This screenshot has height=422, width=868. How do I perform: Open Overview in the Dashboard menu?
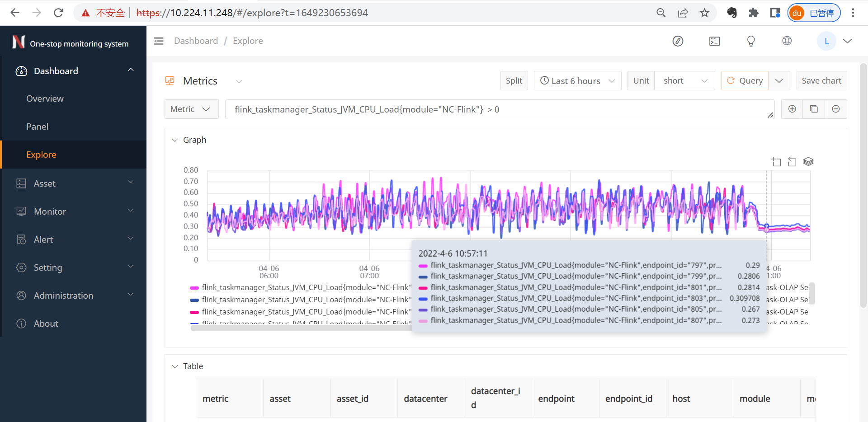pyautogui.click(x=45, y=98)
